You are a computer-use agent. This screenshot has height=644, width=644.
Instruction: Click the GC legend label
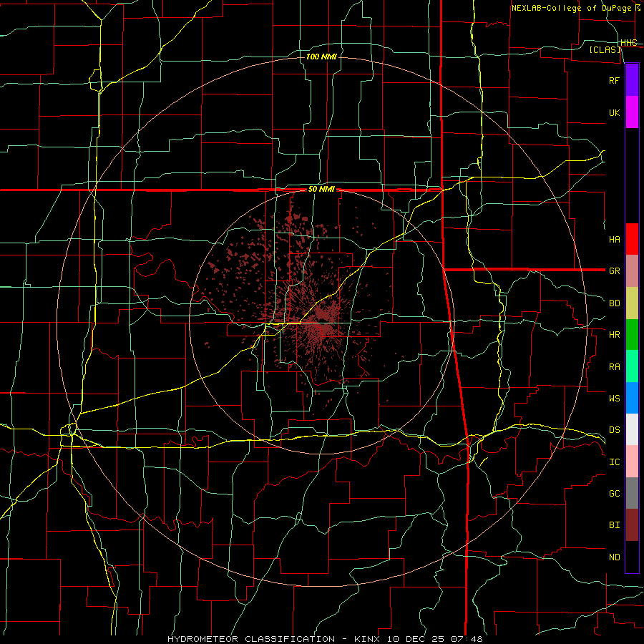[614, 494]
